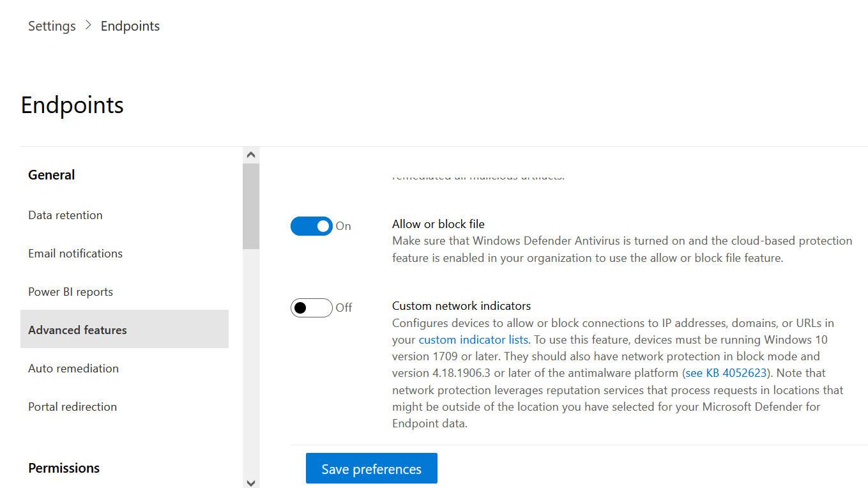The height and width of the screenshot is (488, 868).
Task: Go back to Settings via breadcrumb
Action: coord(52,26)
